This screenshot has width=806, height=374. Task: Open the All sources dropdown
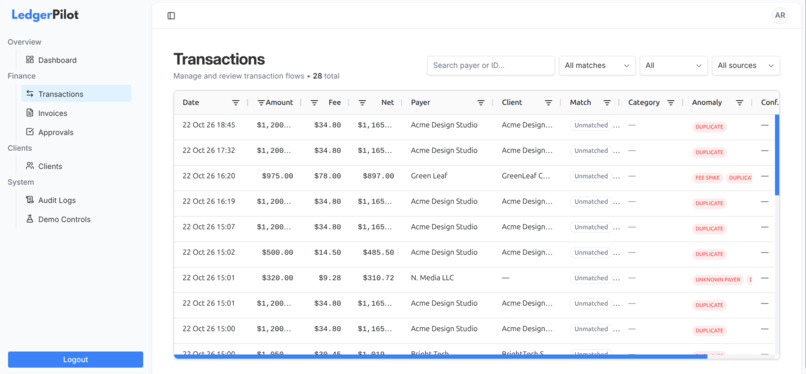click(x=746, y=66)
